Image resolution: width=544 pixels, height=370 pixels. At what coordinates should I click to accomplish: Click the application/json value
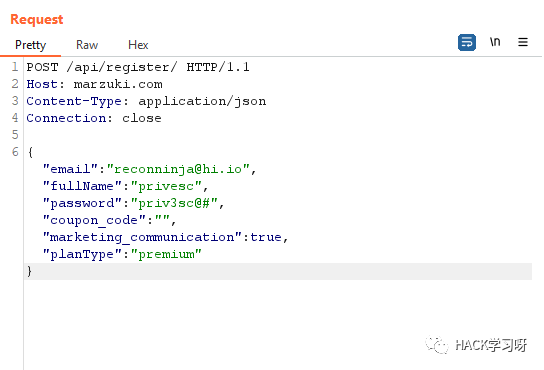(202, 101)
